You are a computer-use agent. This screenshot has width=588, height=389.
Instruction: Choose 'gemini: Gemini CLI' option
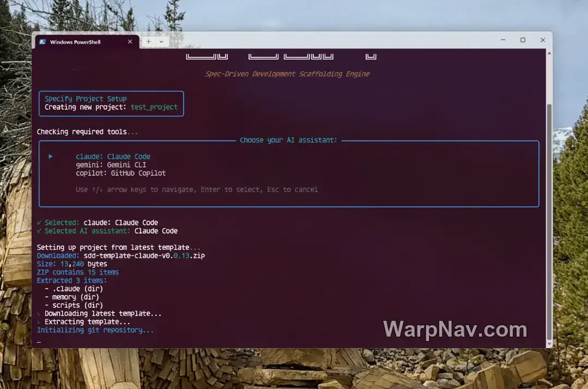[111, 165]
